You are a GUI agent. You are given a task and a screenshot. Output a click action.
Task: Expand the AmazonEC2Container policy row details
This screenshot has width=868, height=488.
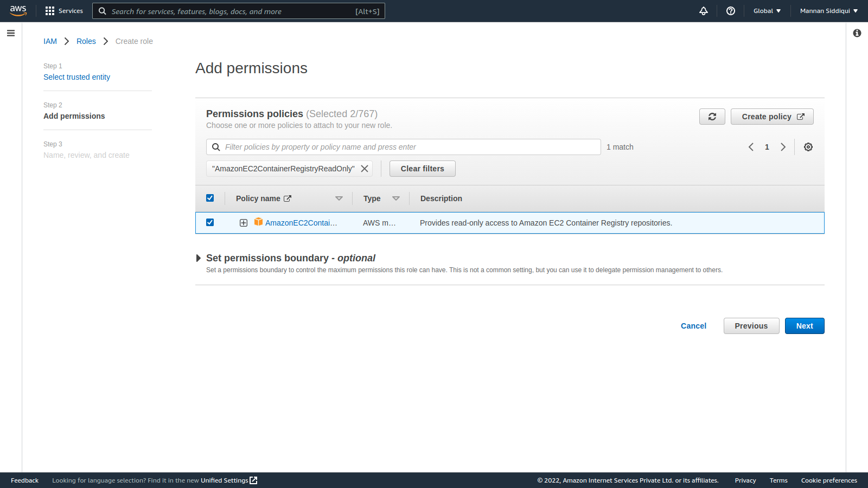(x=243, y=222)
